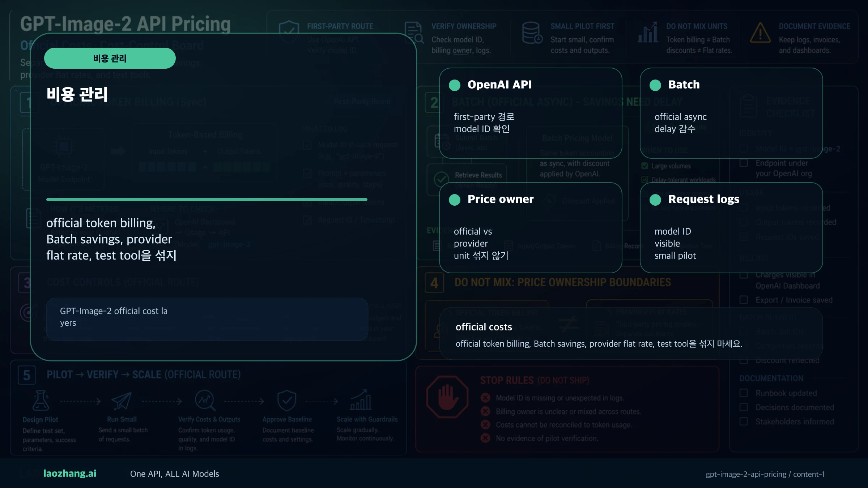This screenshot has width=868, height=488.
Task: Click the official costs summary box
Action: (x=631, y=334)
